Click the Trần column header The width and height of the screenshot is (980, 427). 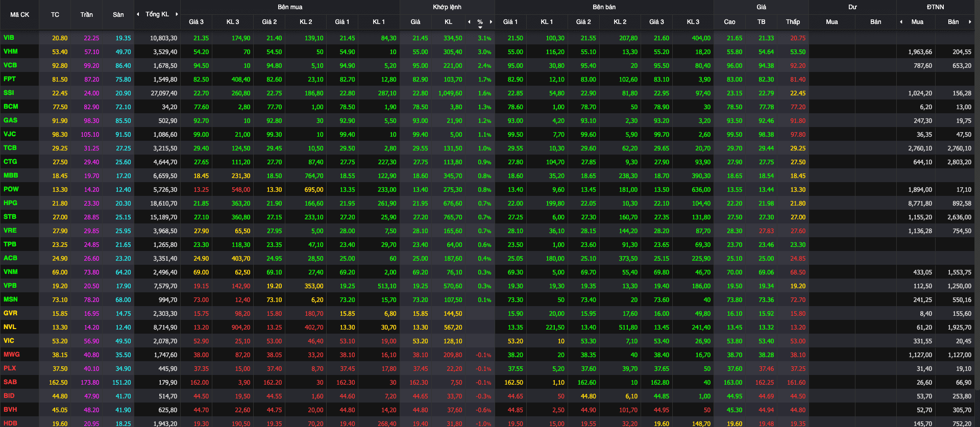(x=87, y=15)
